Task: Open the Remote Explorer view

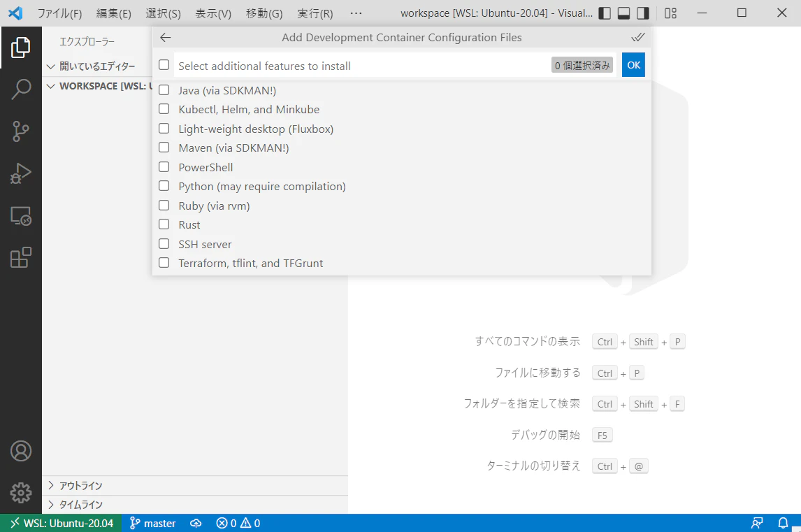Action: click(20, 215)
